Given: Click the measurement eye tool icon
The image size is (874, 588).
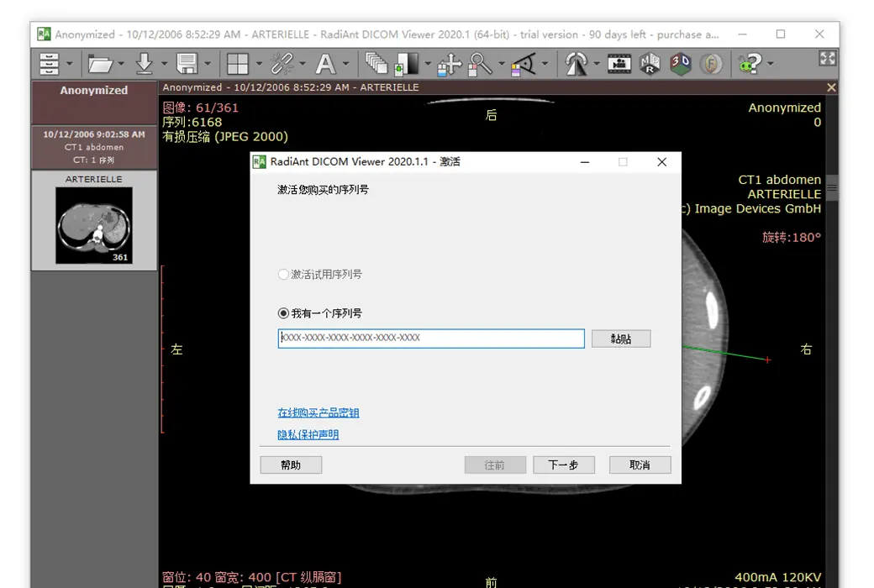Looking at the screenshot, I should 524,65.
